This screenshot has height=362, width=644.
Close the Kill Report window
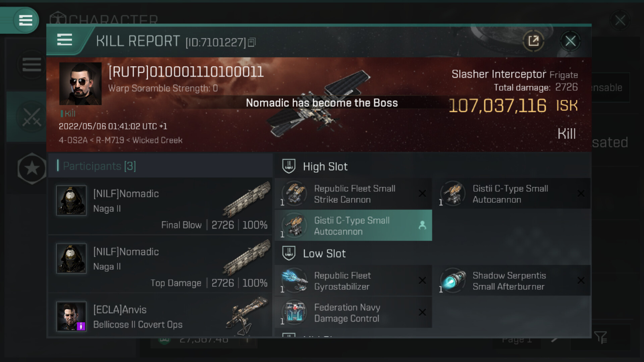[x=570, y=41]
